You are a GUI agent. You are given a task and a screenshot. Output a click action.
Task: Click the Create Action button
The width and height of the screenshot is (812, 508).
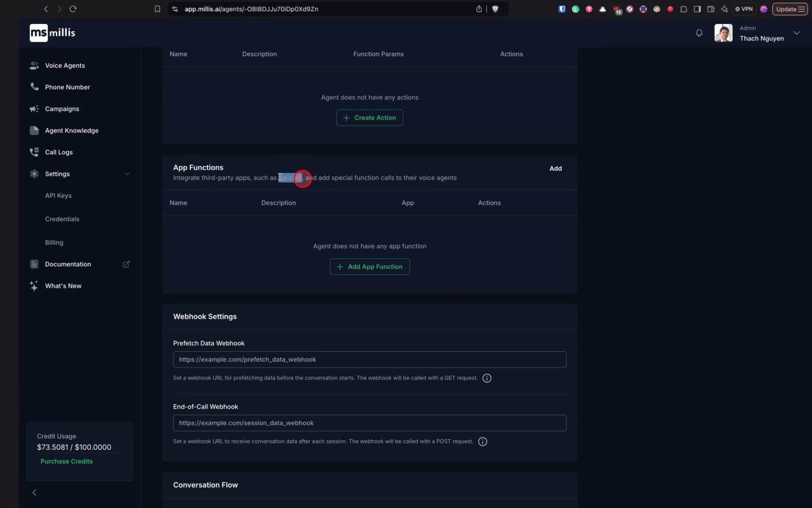tap(369, 118)
